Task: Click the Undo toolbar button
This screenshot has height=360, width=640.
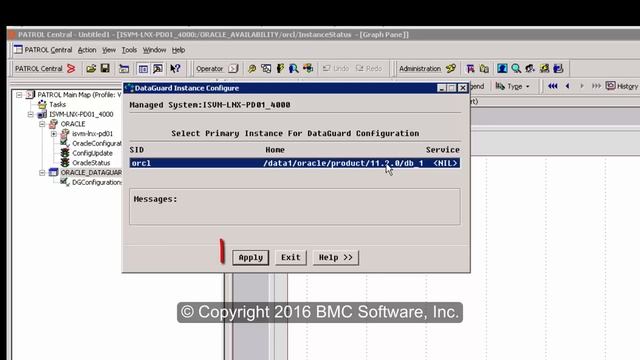Action: pyautogui.click(x=336, y=69)
